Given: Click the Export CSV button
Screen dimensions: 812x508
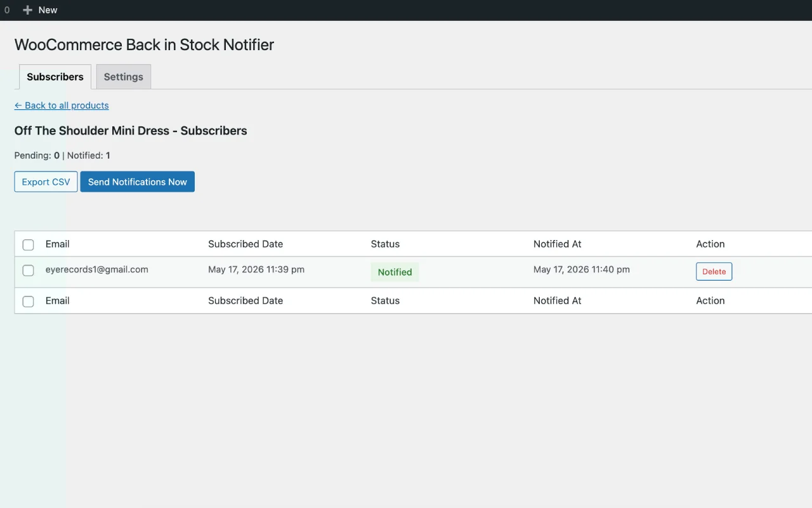Looking at the screenshot, I should click(x=46, y=182).
